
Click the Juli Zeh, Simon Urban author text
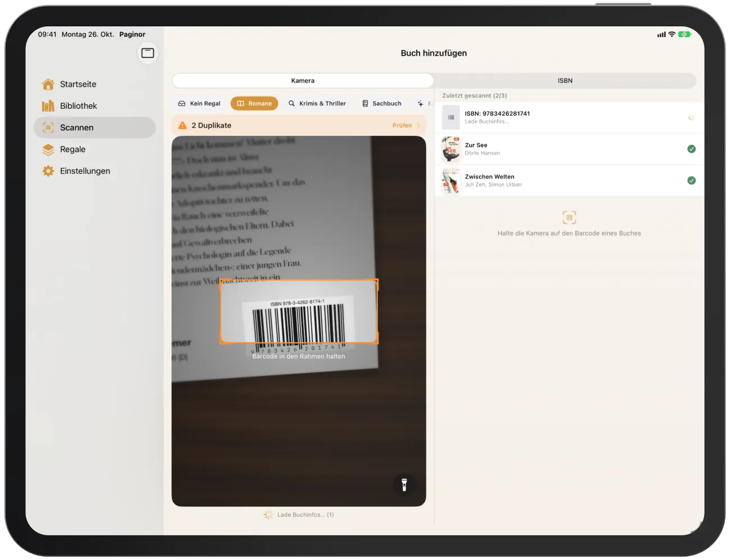coord(493,185)
